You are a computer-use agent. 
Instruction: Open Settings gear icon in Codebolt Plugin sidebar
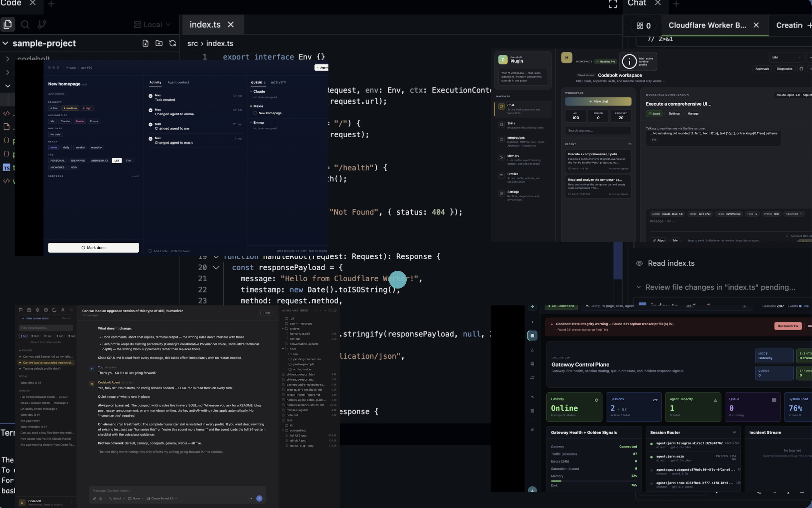501,193
